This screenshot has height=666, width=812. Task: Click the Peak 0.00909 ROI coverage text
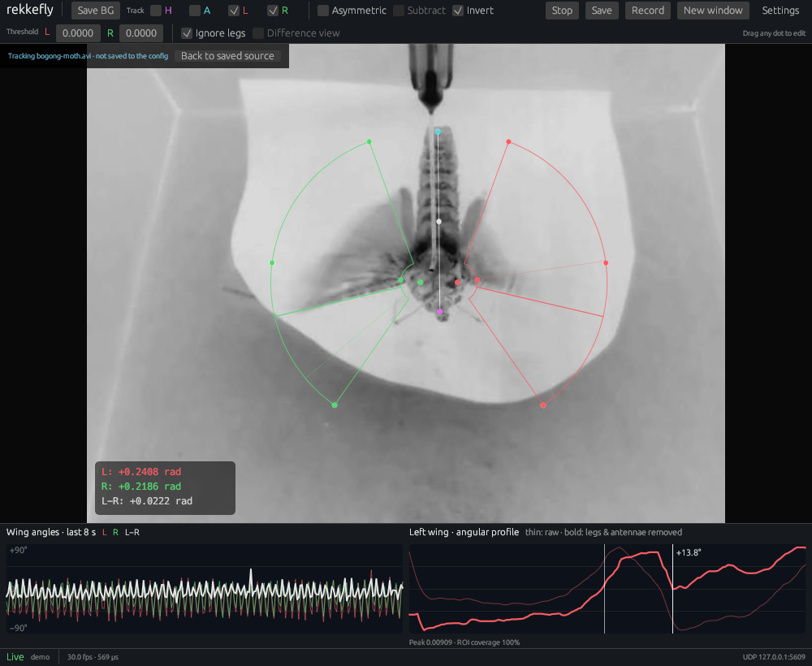coord(464,642)
